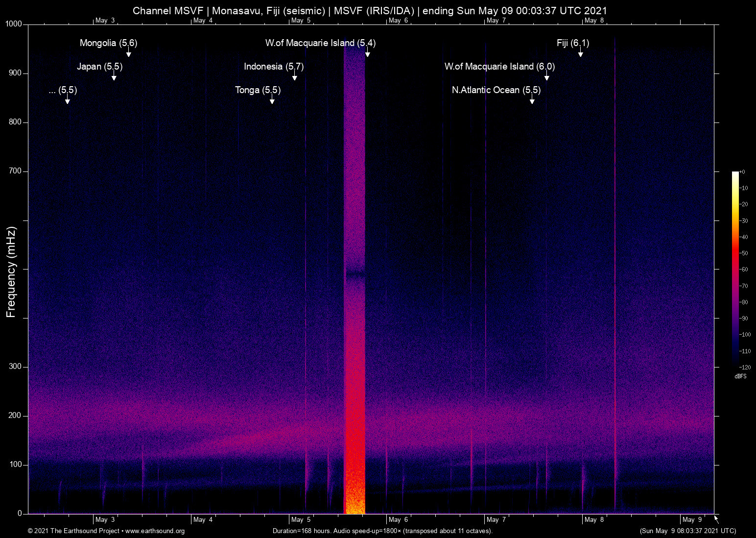
Task: Click the arrow marker under Indonesia (5.7)
Action: click(295, 76)
